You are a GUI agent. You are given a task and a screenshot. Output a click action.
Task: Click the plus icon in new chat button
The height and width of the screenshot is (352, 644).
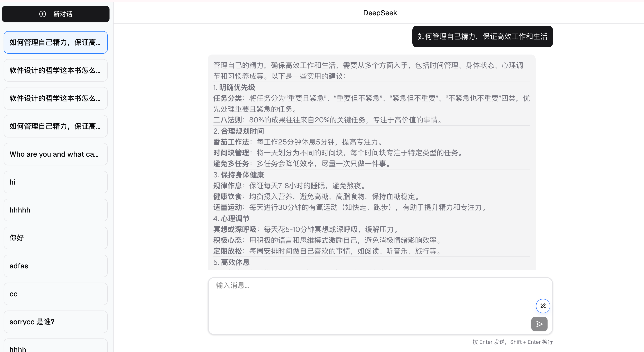click(43, 14)
